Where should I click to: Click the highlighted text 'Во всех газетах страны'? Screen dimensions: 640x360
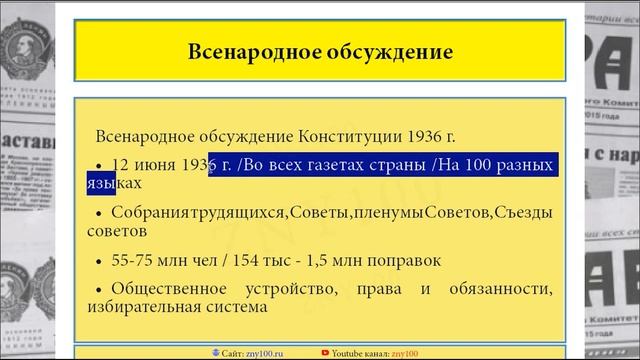(x=334, y=165)
